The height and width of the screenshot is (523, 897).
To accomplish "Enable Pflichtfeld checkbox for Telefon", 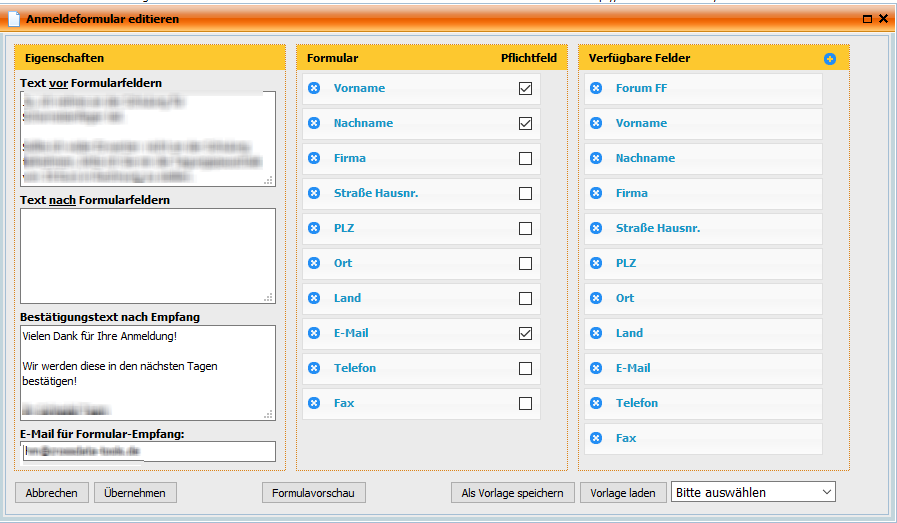I will (x=525, y=369).
